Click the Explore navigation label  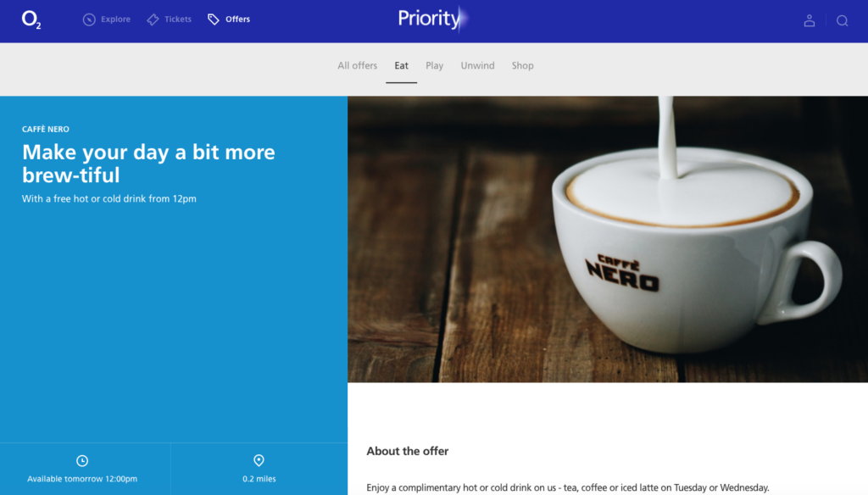click(x=115, y=19)
